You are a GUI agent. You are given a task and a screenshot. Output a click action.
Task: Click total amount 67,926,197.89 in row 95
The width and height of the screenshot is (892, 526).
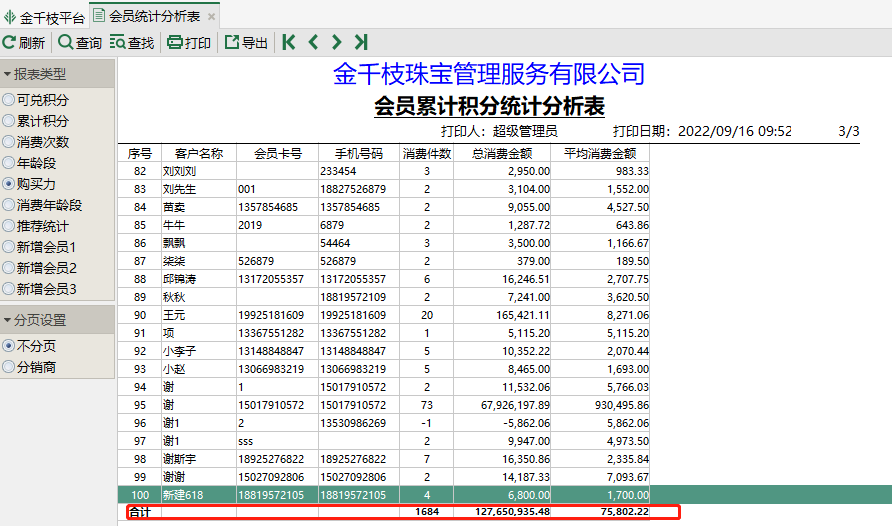[515, 405]
